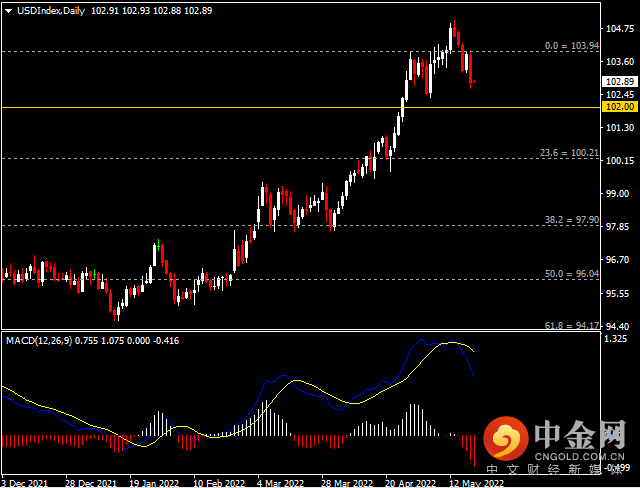Select the highest candlestick above 104.75
This screenshot has height=488, width=640.
point(454,29)
